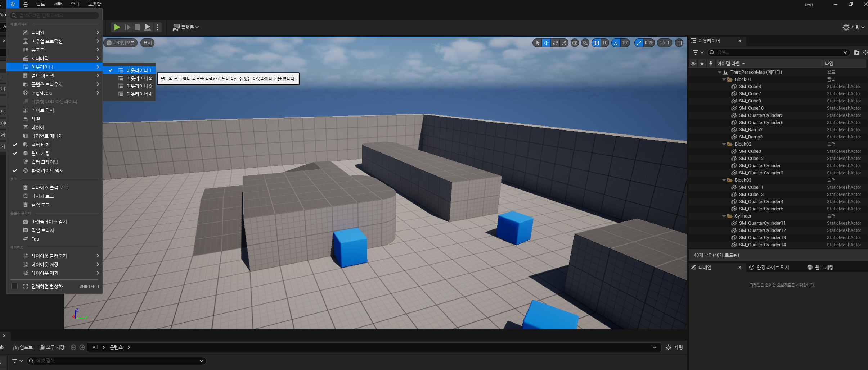Open rotation snap angle value 10°
This screenshot has height=370, width=868.
[625, 43]
